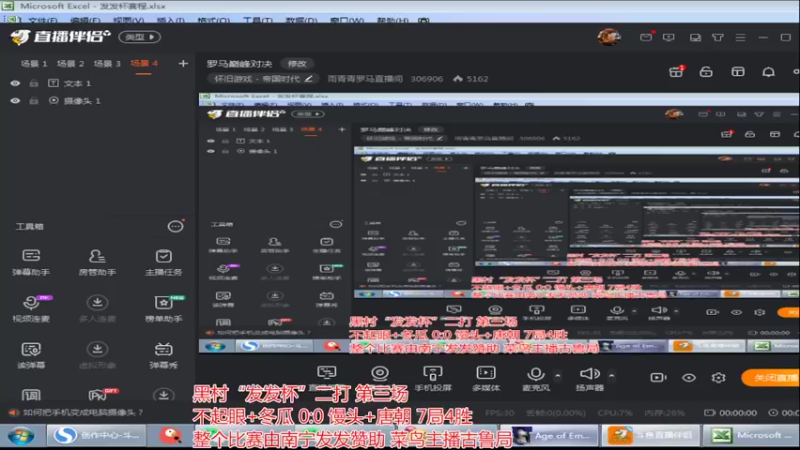Open the 榜单助手 tool

pyautogui.click(x=163, y=309)
